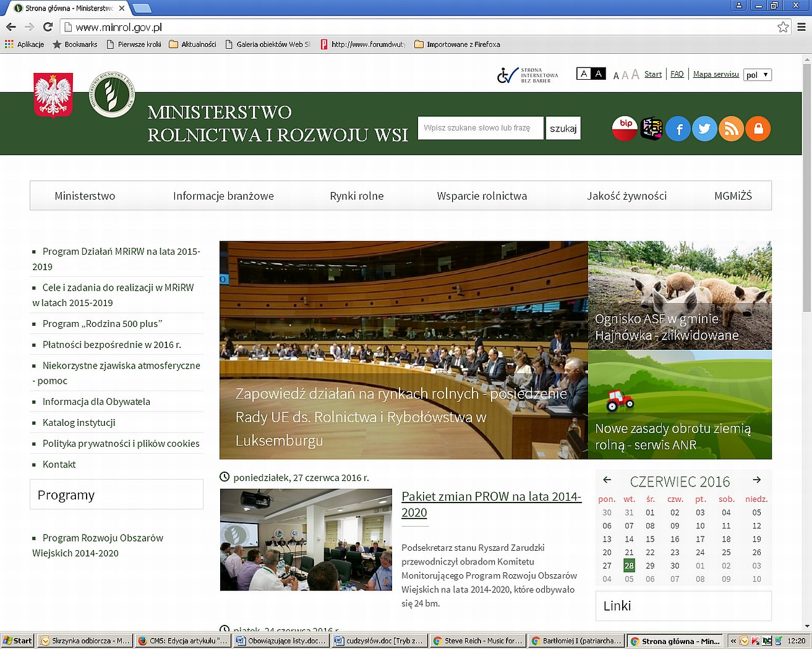Switch to black-on-white contrast mode
The image size is (812, 649).
coord(583,74)
